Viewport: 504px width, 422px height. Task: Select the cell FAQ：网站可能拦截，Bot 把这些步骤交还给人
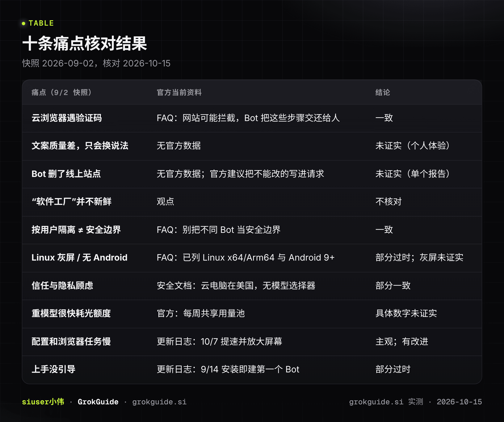tap(248, 118)
